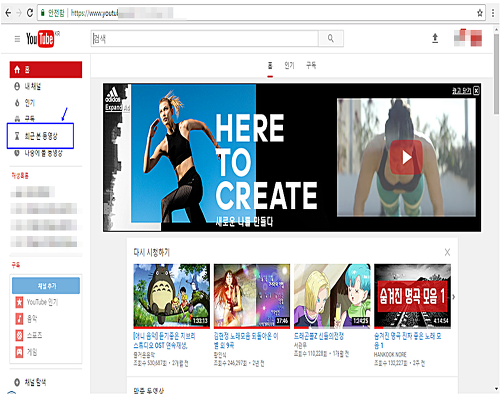Image resolution: width=500 pixels, height=398 pixels.
Task: Open the 음악 channel in sidebar
Action: [x=26, y=319]
